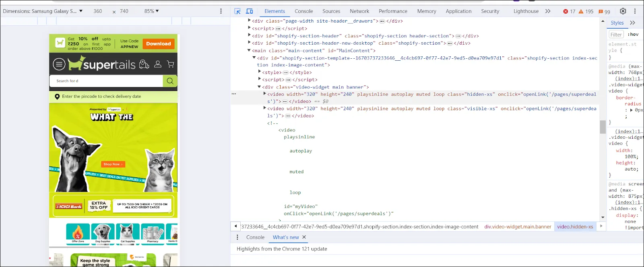
Task: Open the supertails hamburger menu
Action: click(x=59, y=64)
